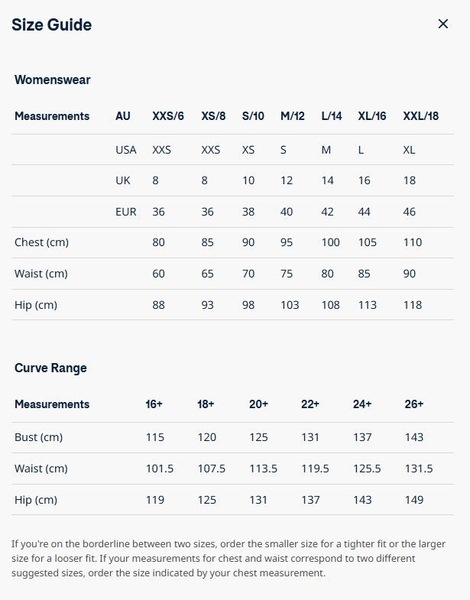Select the M/12 size header
The width and height of the screenshot is (470, 600).
tap(292, 116)
